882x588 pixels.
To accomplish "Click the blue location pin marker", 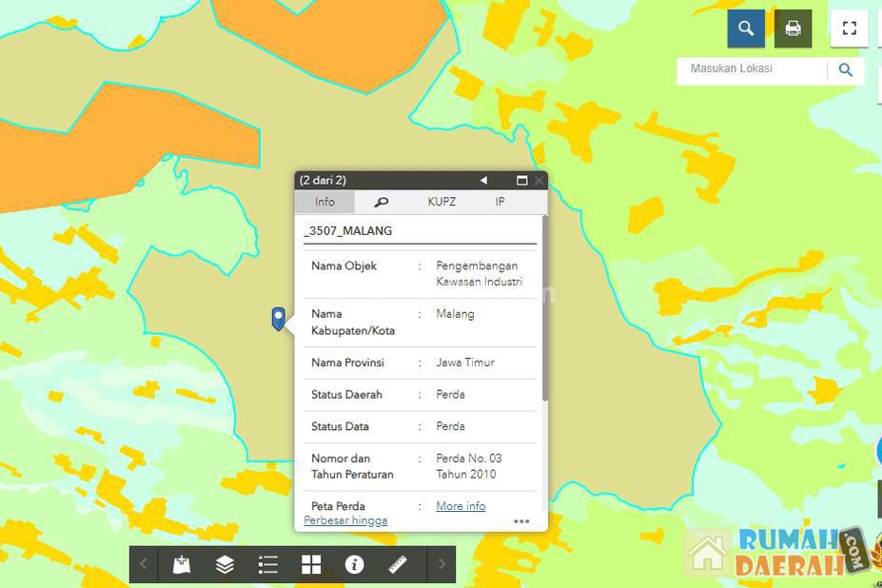I will [x=278, y=318].
